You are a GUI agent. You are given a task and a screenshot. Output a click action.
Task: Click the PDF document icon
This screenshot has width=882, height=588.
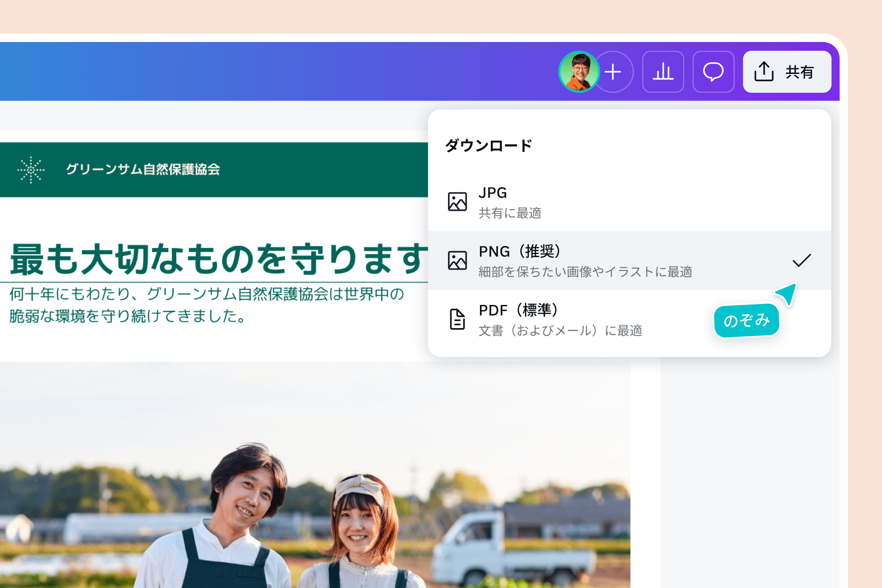pyautogui.click(x=457, y=320)
